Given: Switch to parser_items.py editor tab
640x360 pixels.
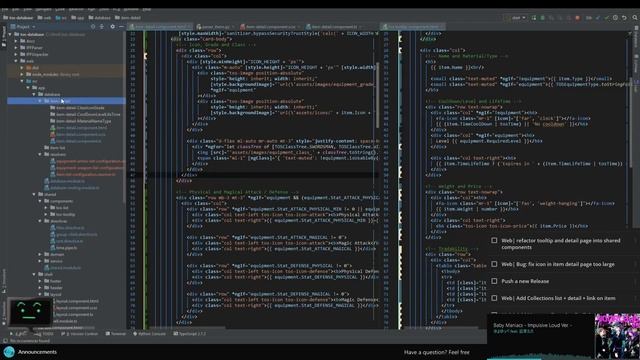Looking at the screenshot, I should pos(216,27).
